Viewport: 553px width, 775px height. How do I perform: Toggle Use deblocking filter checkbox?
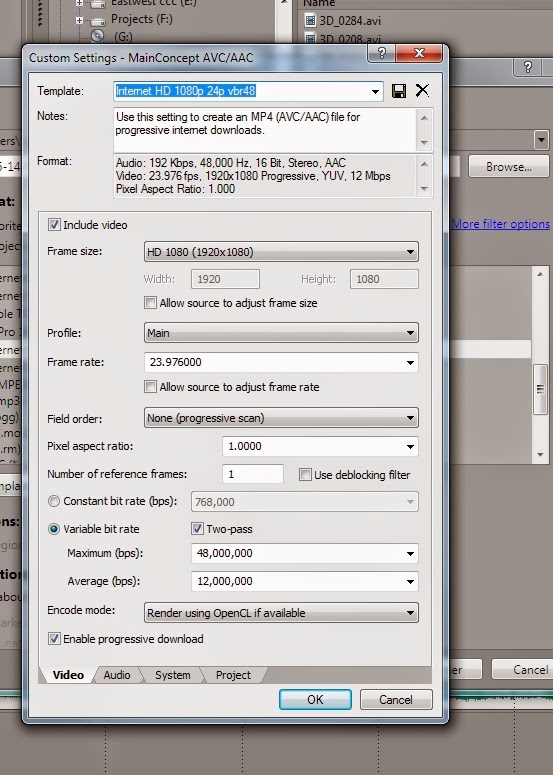click(305, 474)
